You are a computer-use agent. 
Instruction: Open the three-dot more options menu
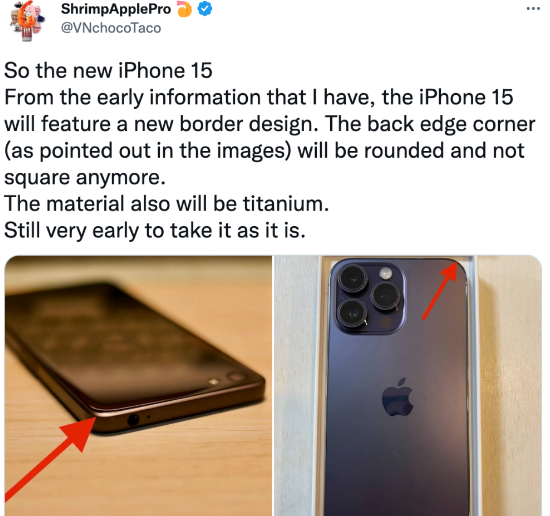click(x=533, y=9)
